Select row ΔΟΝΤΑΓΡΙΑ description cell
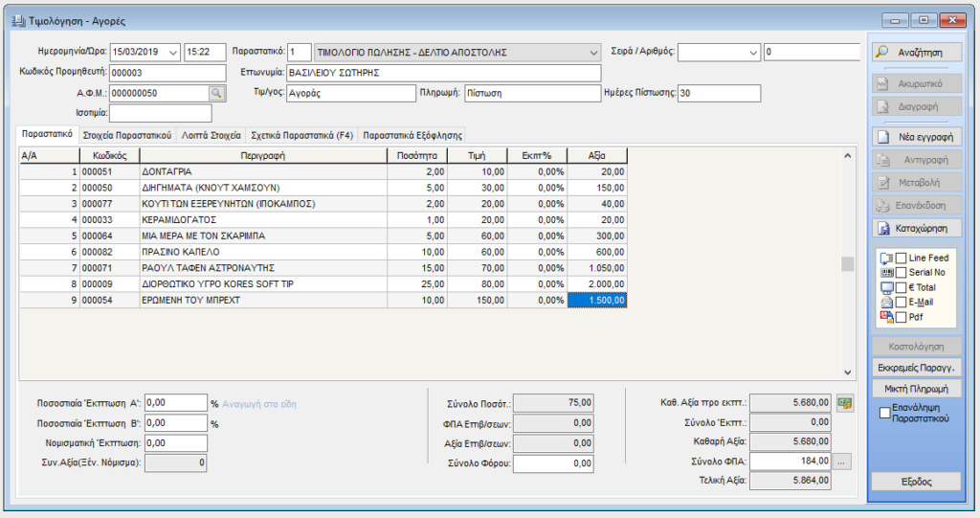Viewport: 980px width, 518px height. tap(263, 171)
